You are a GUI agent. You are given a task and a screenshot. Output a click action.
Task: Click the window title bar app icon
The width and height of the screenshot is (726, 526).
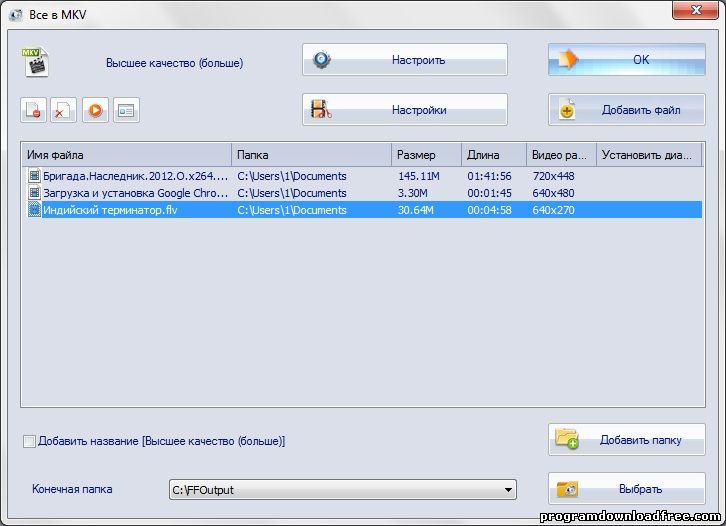point(16,15)
